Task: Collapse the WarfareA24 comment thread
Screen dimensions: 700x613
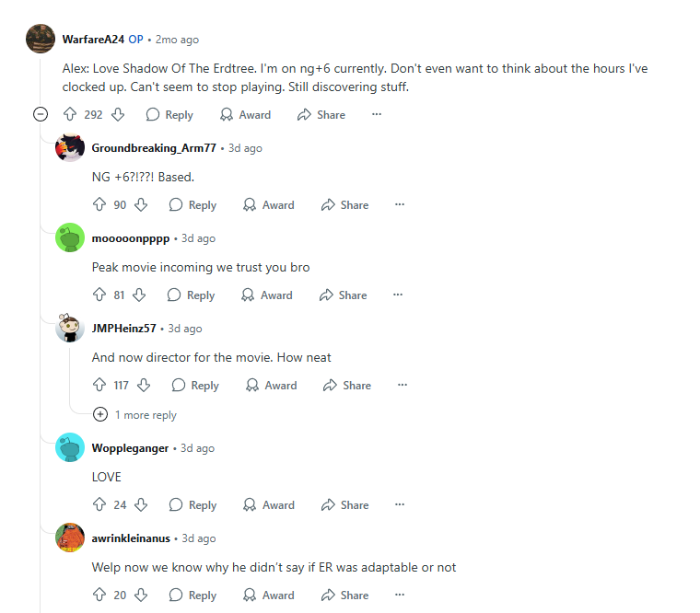Action: [x=41, y=114]
